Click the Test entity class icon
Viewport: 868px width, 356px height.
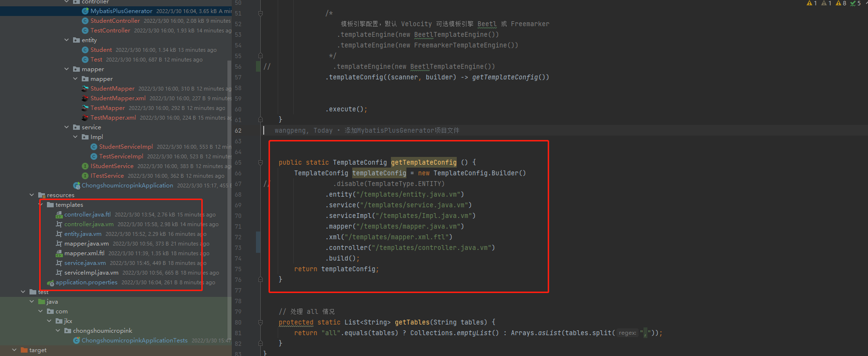click(x=85, y=59)
